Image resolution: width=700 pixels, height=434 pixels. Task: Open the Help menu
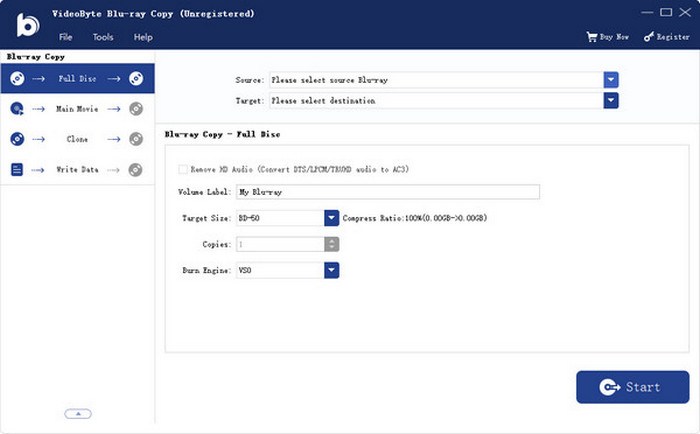pyautogui.click(x=143, y=37)
